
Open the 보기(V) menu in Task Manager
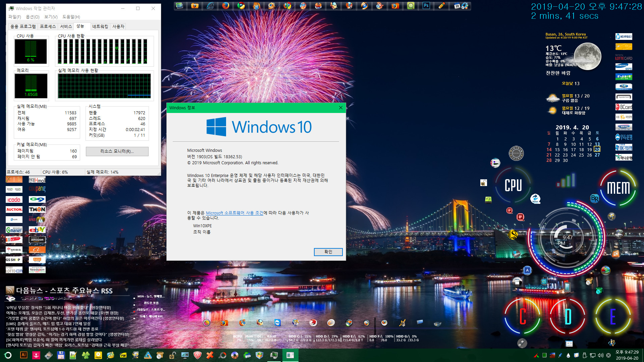51,17
